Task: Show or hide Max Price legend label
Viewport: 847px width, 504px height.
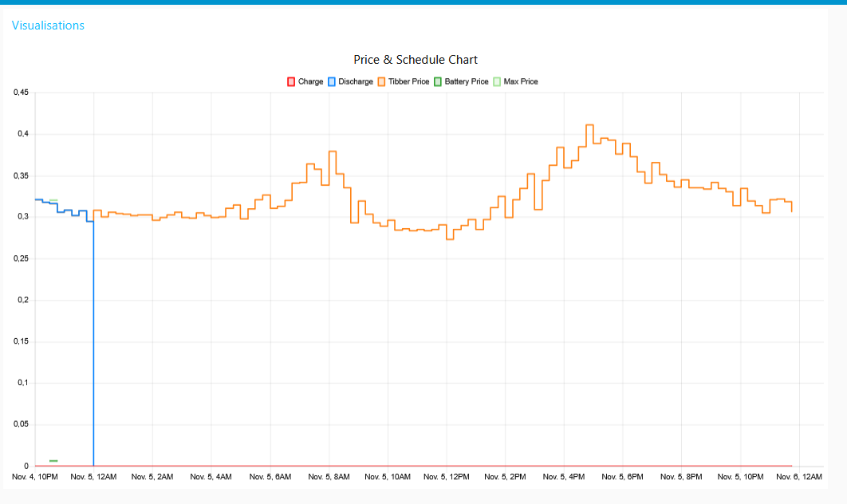Action: point(521,81)
